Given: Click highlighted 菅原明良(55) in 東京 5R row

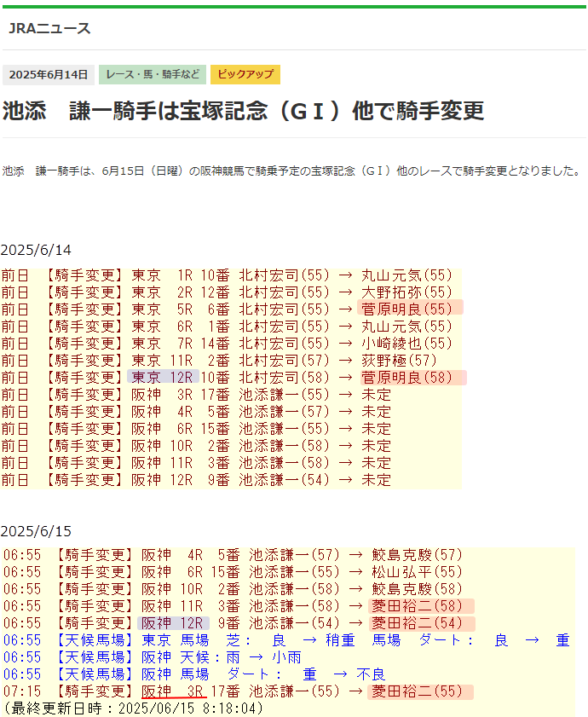Looking at the screenshot, I should tap(410, 309).
